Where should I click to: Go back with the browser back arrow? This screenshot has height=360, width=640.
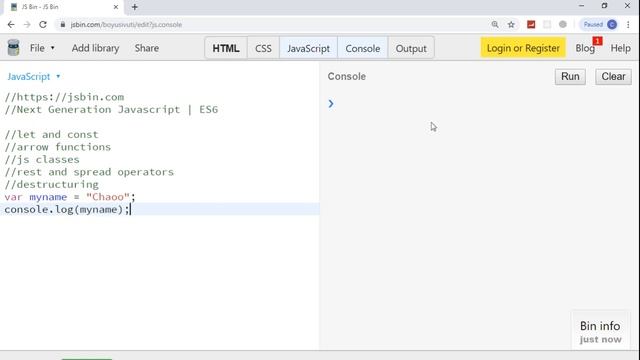pos(11,24)
